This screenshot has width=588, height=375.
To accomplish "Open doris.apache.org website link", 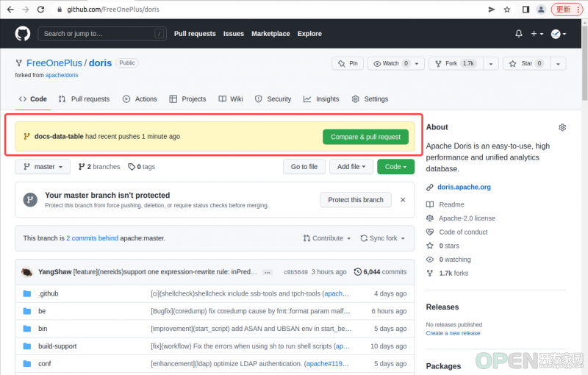I will pyautogui.click(x=464, y=187).
